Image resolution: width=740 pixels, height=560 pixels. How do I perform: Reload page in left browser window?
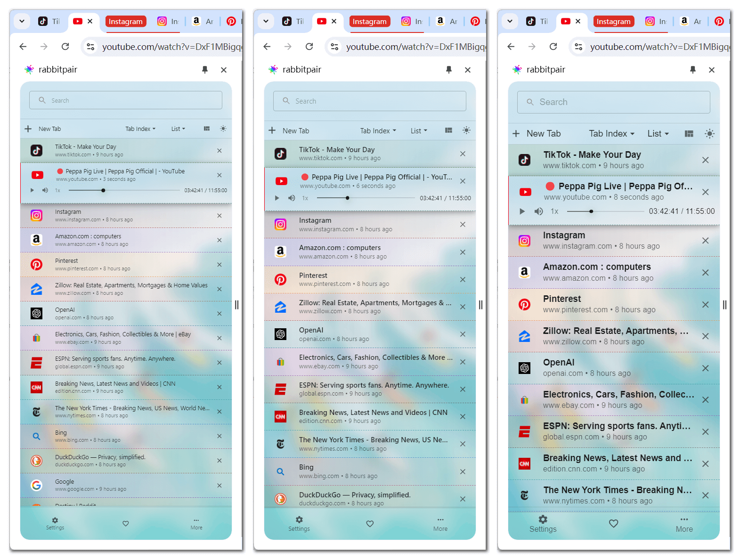pyautogui.click(x=65, y=46)
